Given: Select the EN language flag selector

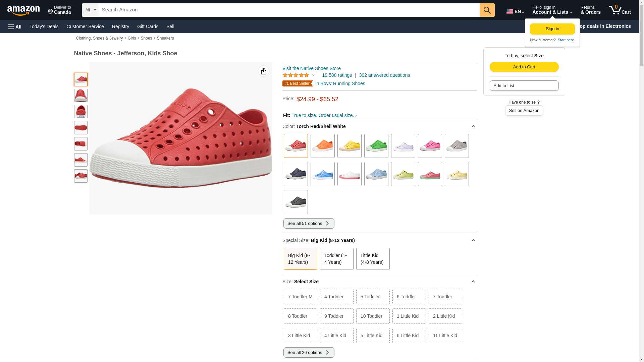Looking at the screenshot, I should [x=515, y=11].
